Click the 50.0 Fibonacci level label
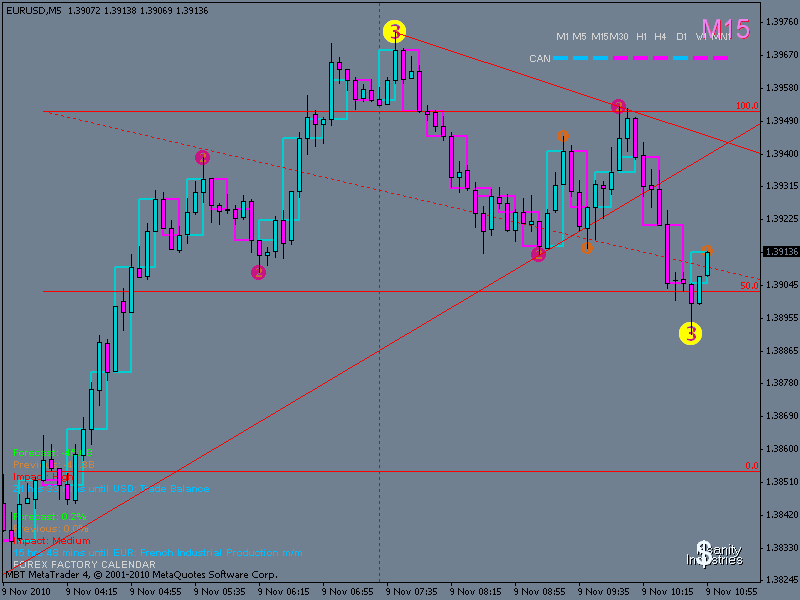 point(749,286)
